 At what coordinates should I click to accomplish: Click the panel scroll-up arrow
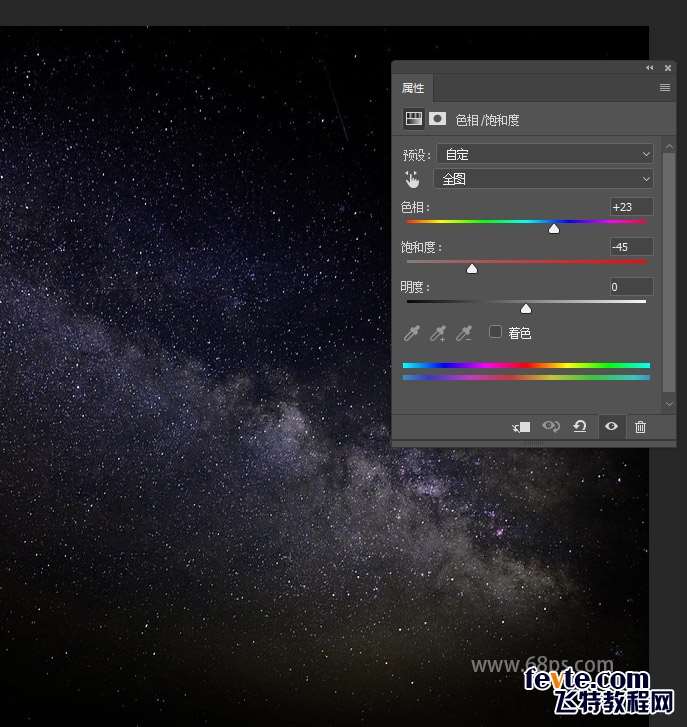tap(669, 147)
